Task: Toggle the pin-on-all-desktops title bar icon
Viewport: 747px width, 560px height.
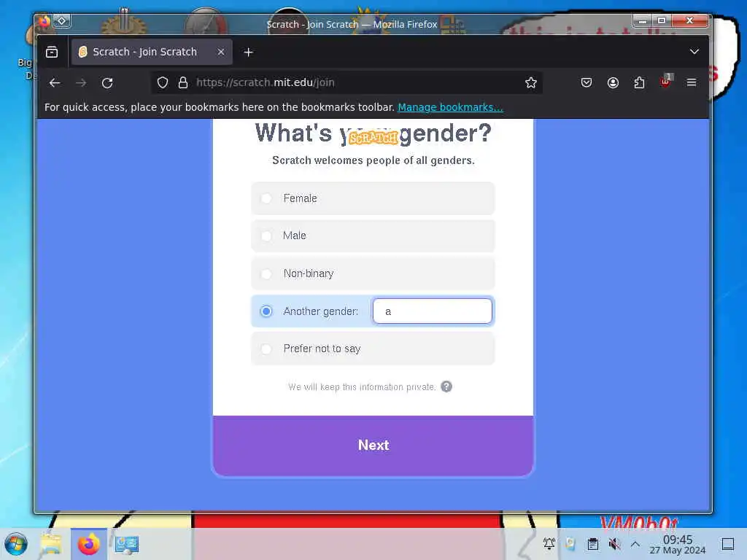Action: (62, 21)
